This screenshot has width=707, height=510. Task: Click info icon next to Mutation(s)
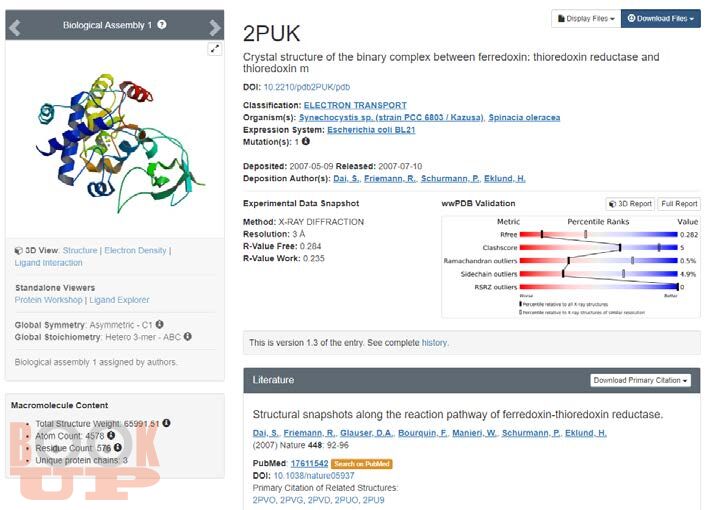[306, 141]
